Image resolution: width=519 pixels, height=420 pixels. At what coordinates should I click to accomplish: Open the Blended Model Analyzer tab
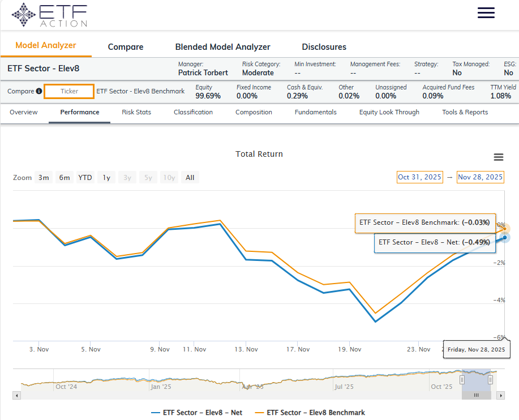[x=222, y=47]
